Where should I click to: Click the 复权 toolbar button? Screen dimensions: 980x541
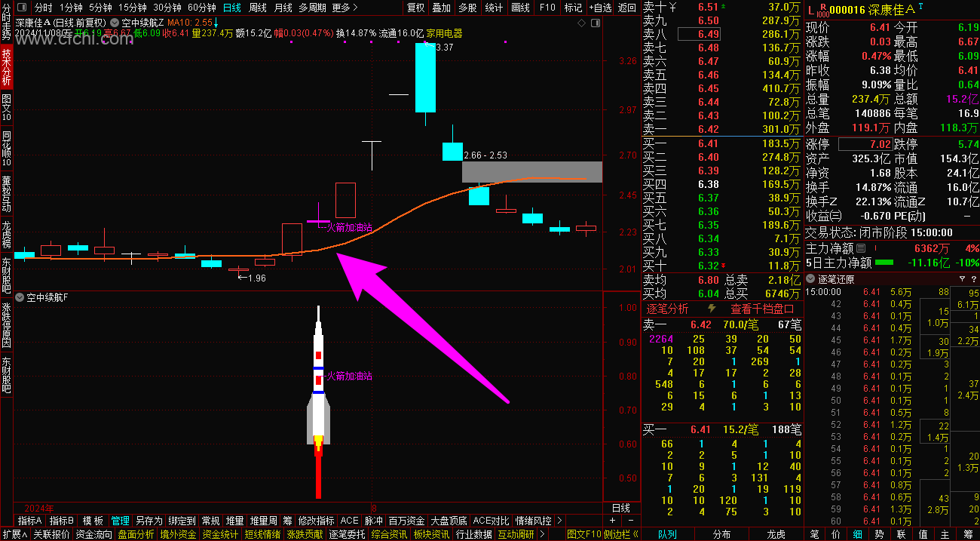415,8
